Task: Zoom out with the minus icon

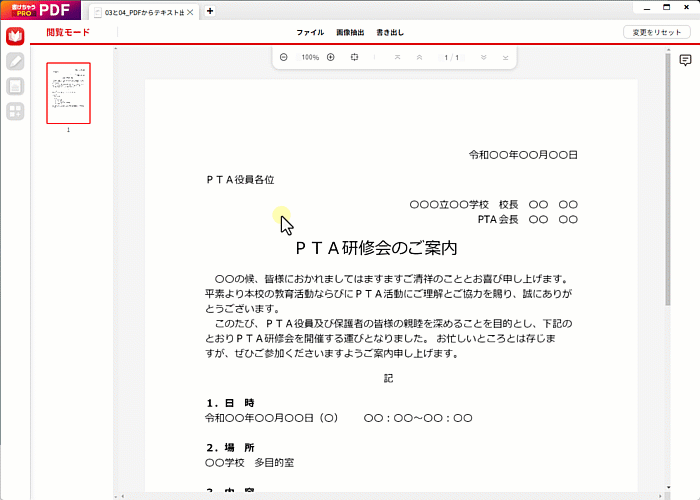Action: pos(283,57)
